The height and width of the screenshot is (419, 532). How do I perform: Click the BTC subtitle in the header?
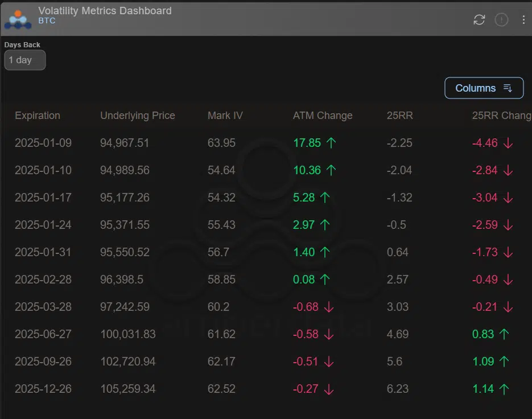pyautogui.click(x=47, y=20)
